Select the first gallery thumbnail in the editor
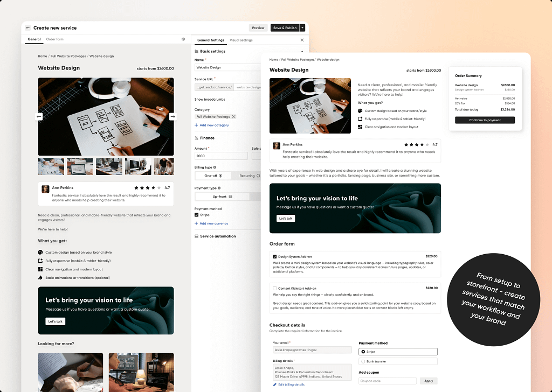Viewport: 552px width, 392px height. click(x=51, y=166)
